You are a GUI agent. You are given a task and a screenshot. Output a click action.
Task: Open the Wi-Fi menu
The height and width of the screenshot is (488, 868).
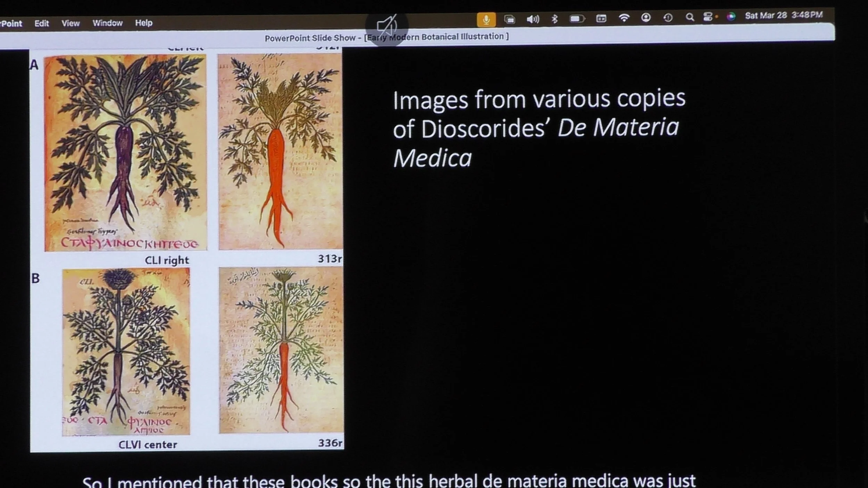pyautogui.click(x=624, y=18)
